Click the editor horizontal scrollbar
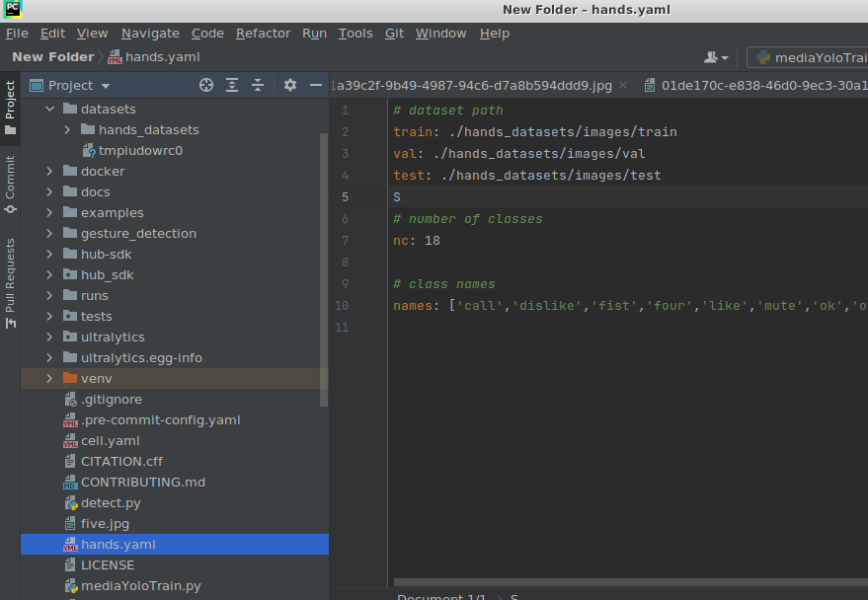 click(x=631, y=582)
